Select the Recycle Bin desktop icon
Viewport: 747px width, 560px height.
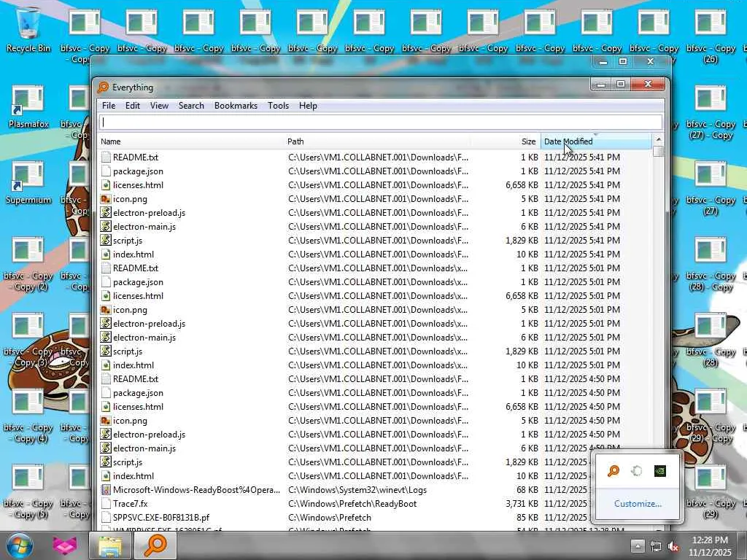(28, 30)
